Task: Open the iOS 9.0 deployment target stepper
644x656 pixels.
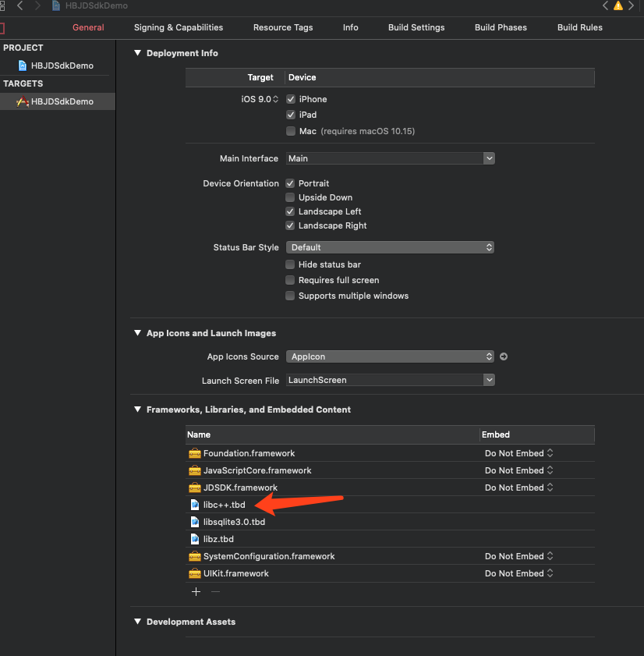Action: tap(275, 99)
